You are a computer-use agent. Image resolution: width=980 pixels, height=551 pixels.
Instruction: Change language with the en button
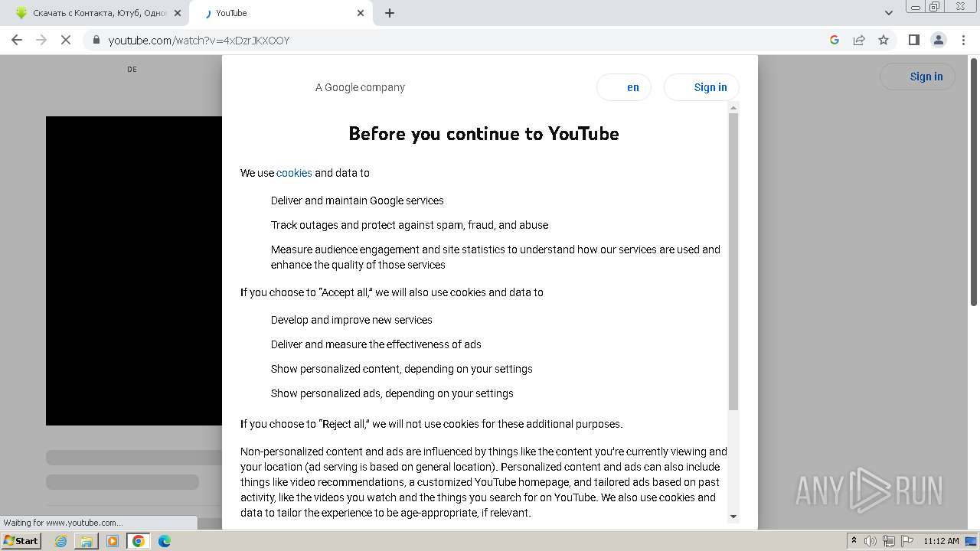tap(624, 87)
